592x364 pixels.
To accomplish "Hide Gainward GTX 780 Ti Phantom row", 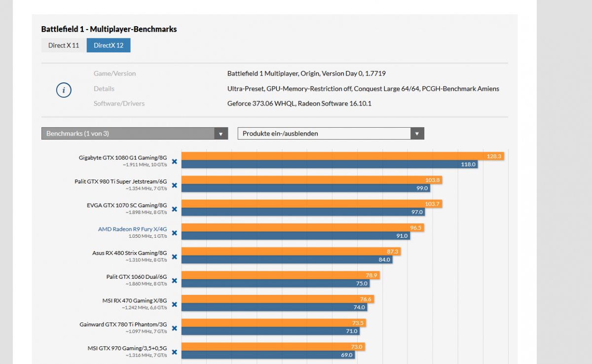I will click(x=174, y=328).
